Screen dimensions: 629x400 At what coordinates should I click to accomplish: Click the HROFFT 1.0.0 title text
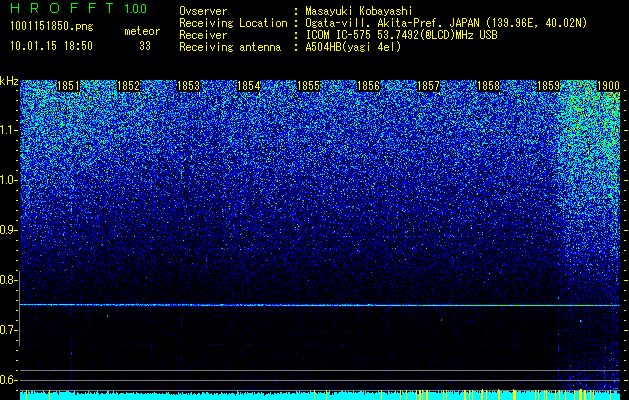click(x=78, y=8)
